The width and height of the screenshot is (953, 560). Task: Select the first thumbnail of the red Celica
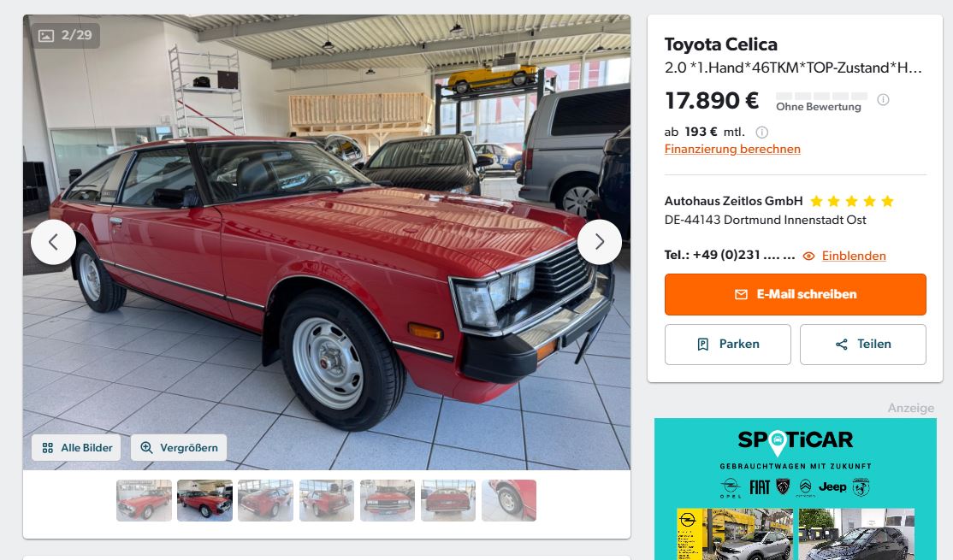click(144, 500)
